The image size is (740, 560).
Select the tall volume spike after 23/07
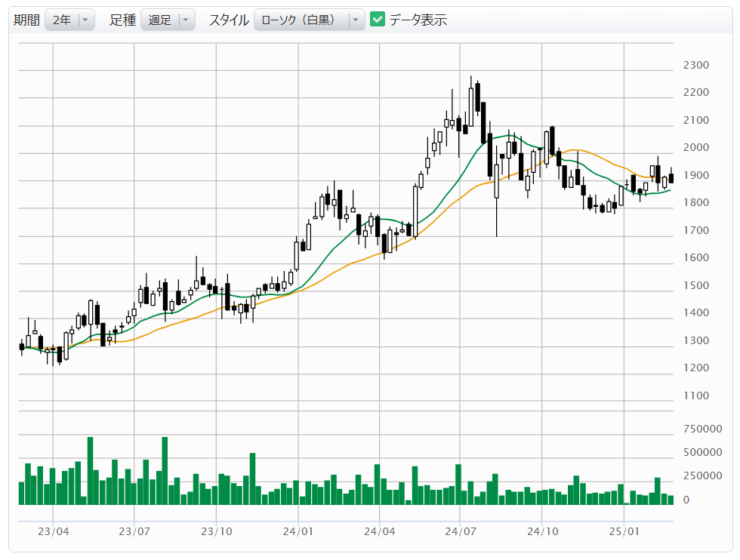click(x=165, y=470)
